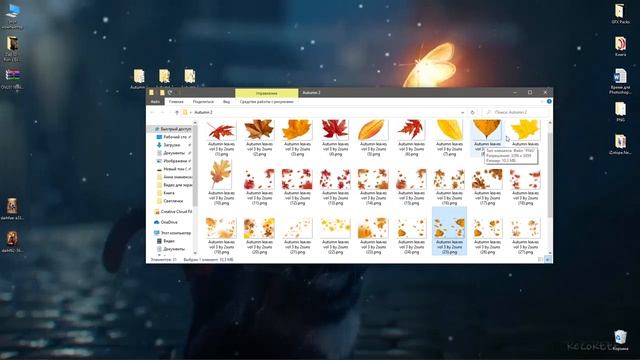Open Книга folder in navigation pane

pyautogui.click(x=166, y=193)
